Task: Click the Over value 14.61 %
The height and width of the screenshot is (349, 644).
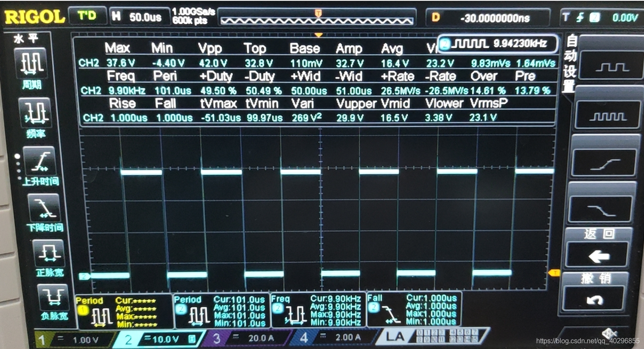Action: coord(488,90)
